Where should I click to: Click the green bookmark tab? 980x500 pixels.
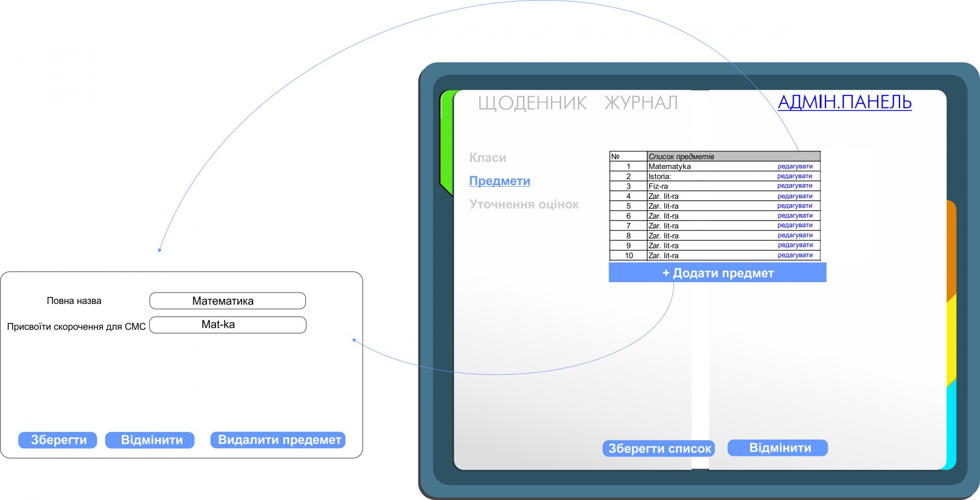pyautogui.click(x=446, y=142)
